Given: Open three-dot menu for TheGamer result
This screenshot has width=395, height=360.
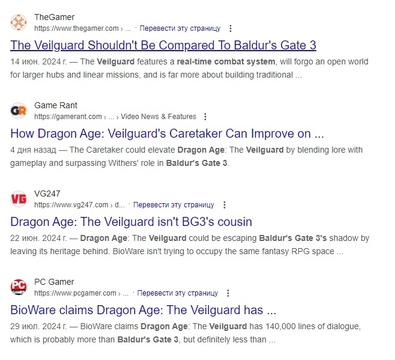Looking at the screenshot, I should [x=230, y=29].
